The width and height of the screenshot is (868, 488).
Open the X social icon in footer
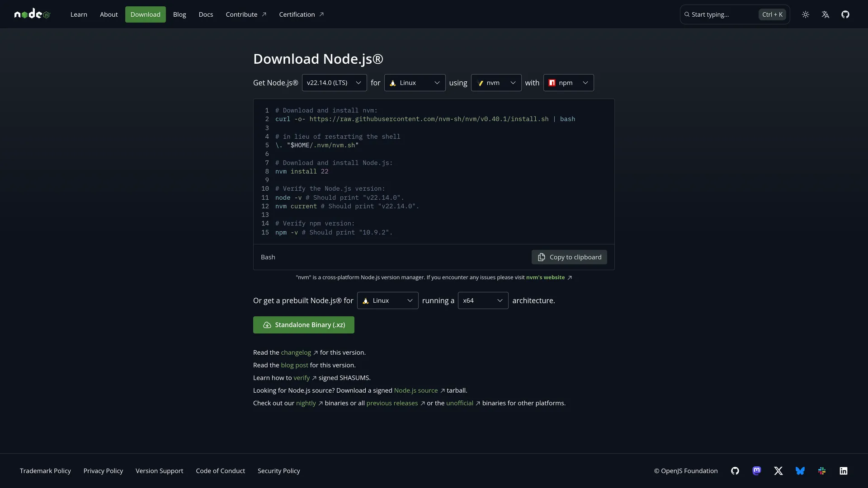pos(778,471)
